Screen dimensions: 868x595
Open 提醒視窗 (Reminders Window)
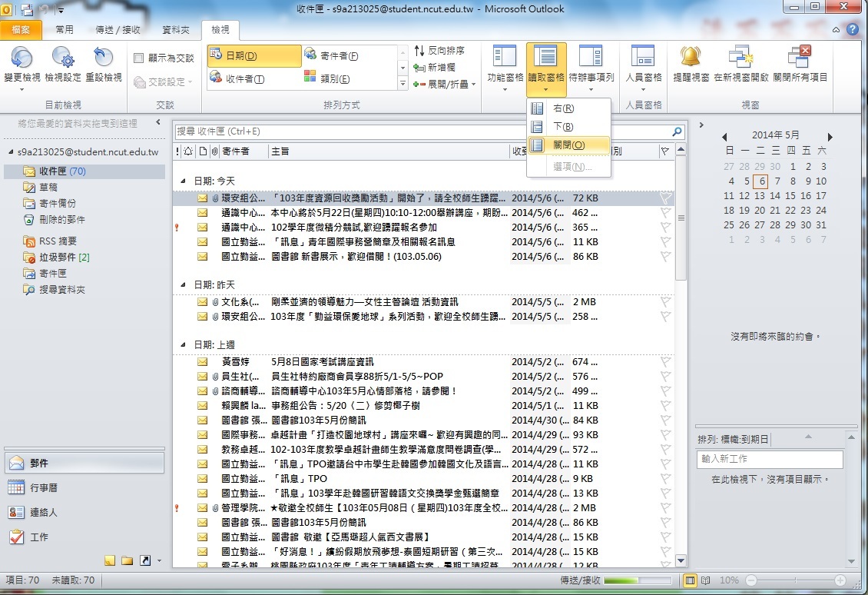691,65
